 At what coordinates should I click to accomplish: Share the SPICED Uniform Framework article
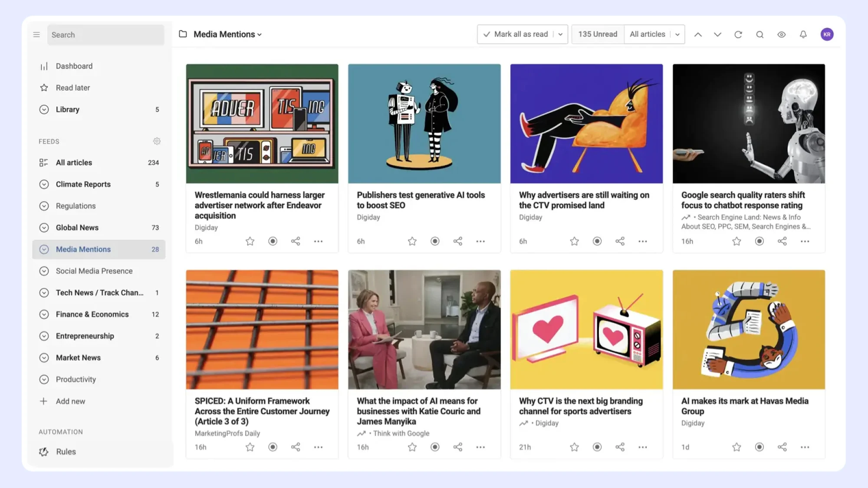296,447
